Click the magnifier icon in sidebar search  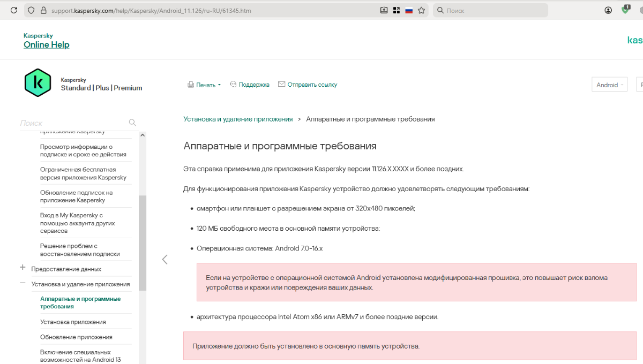132,123
